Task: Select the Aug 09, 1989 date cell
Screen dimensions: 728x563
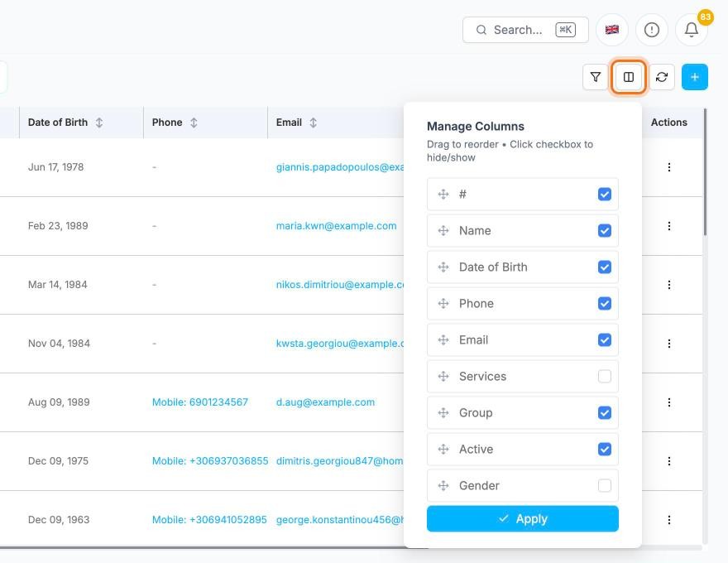Action: [59, 402]
